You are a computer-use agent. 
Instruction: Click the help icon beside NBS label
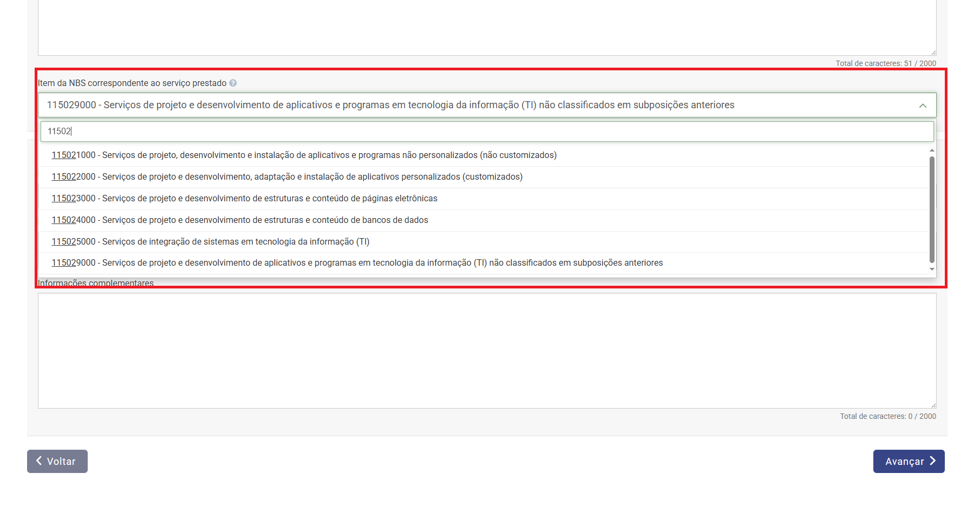[233, 83]
